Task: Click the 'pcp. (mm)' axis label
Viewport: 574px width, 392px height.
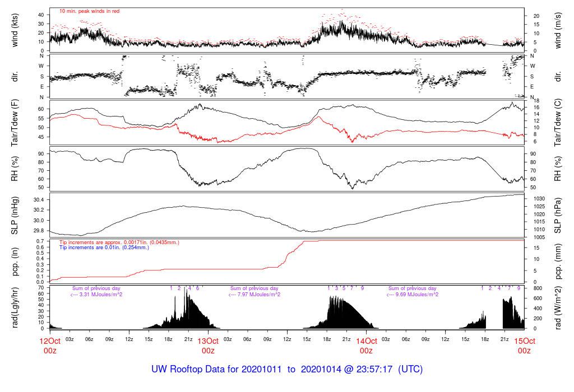Action: point(558,262)
